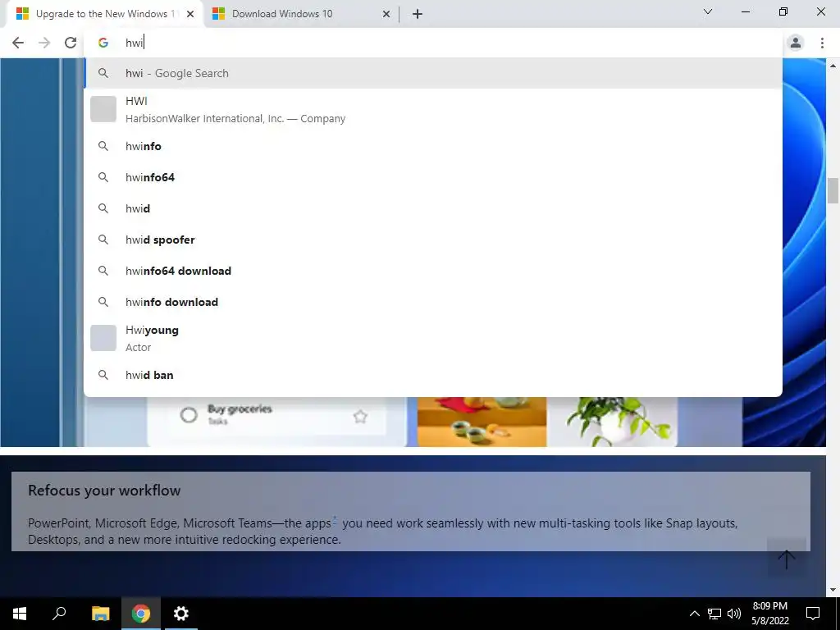Click the Refocus your workflow heading
840x630 pixels.
[x=104, y=491]
